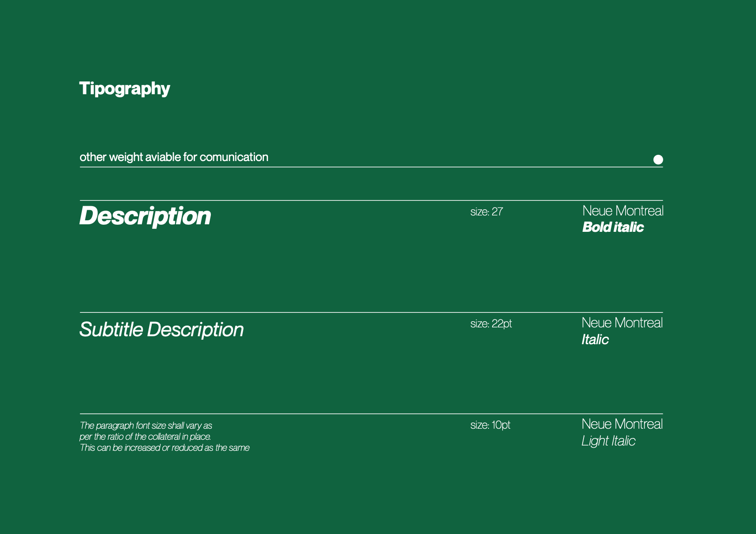Screen dimensions: 756x534
Task: Click the 'other weight aviable for comunication' text
Action: pos(174,157)
